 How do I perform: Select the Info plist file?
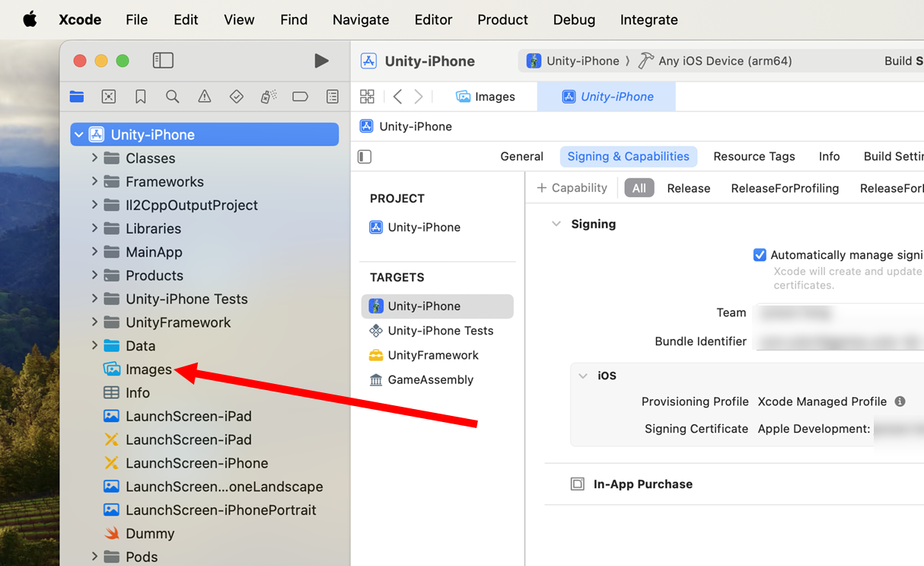click(x=127, y=392)
